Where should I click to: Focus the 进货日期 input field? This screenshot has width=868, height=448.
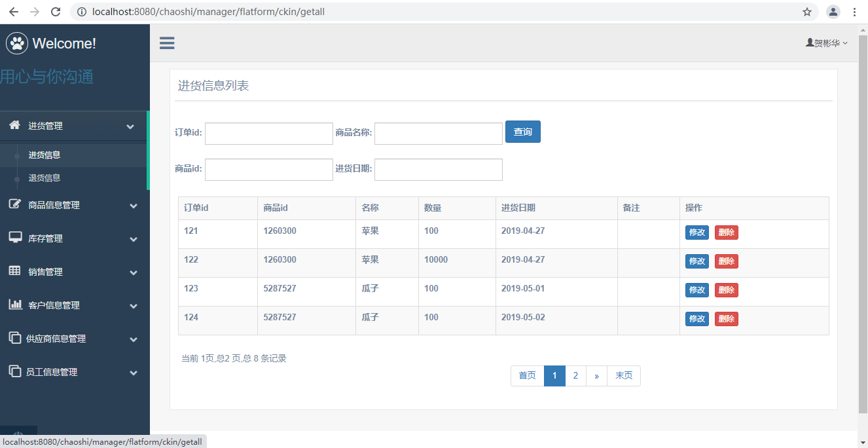tap(439, 170)
